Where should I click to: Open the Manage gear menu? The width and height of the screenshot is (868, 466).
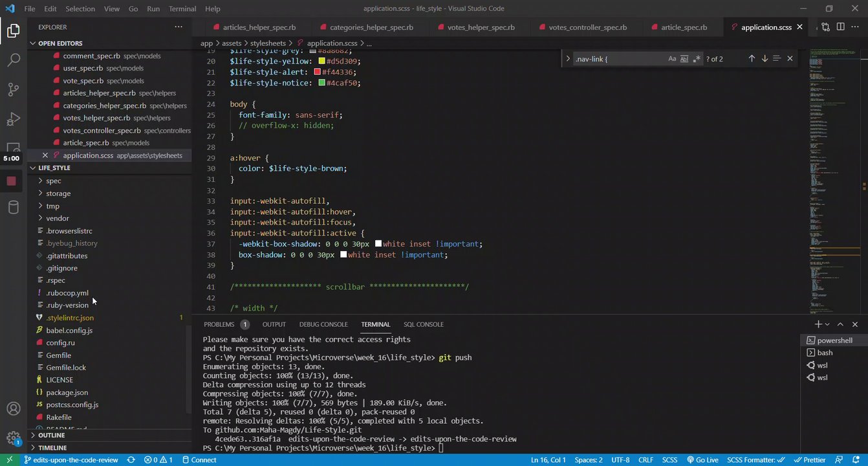pyautogui.click(x=13, y=438)
